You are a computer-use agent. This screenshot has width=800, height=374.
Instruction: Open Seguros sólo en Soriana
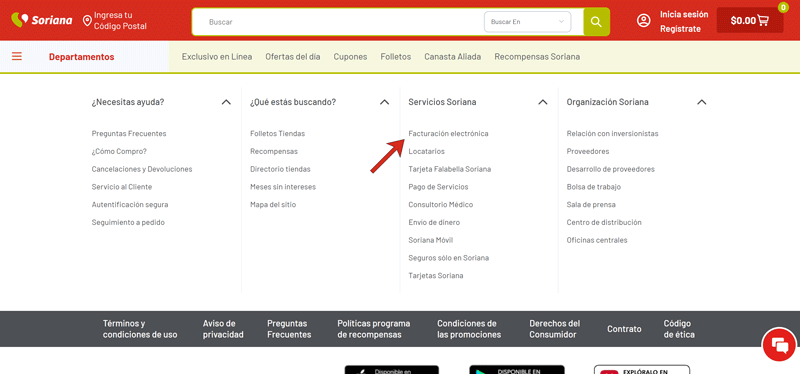point(449,258)
